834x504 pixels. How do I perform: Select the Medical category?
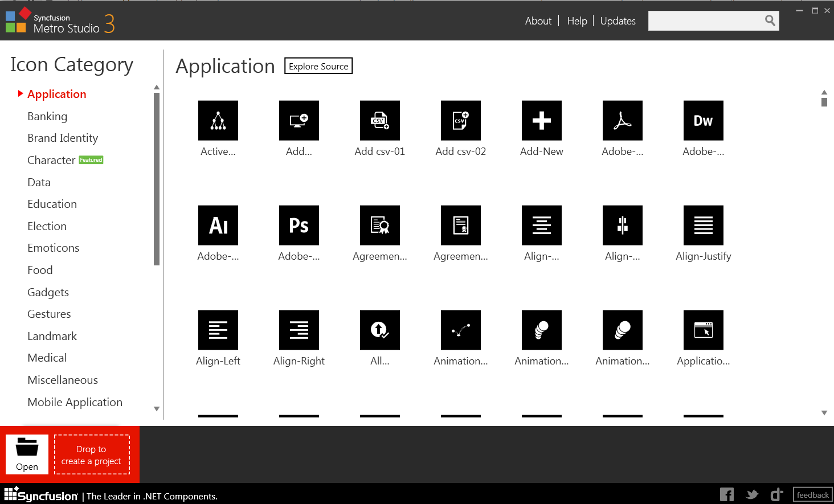pos(47,358)
